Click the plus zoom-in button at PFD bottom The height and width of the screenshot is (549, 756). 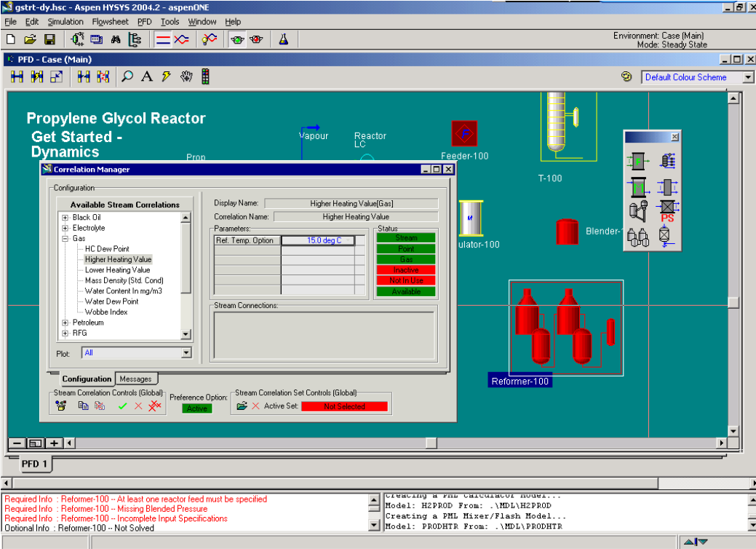tap(54, 443)
